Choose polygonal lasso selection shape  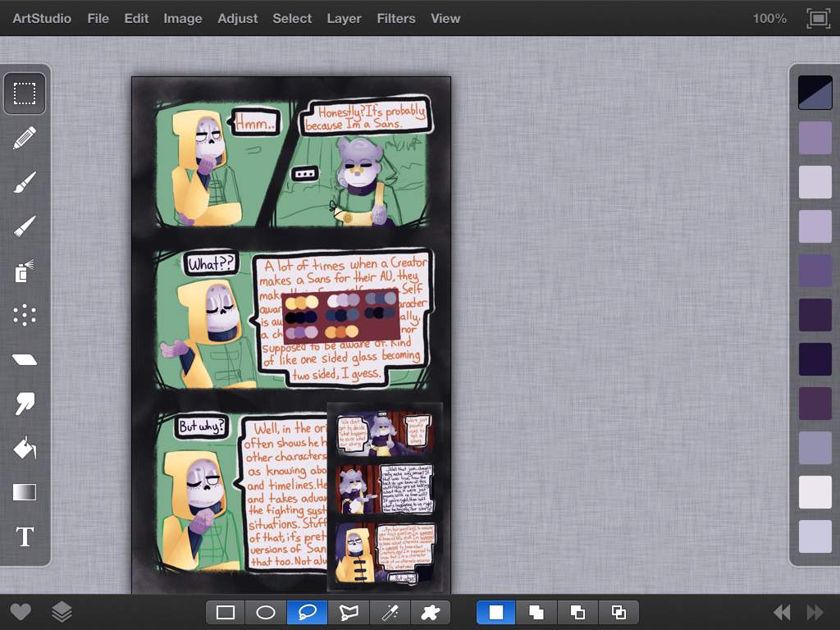349,612
